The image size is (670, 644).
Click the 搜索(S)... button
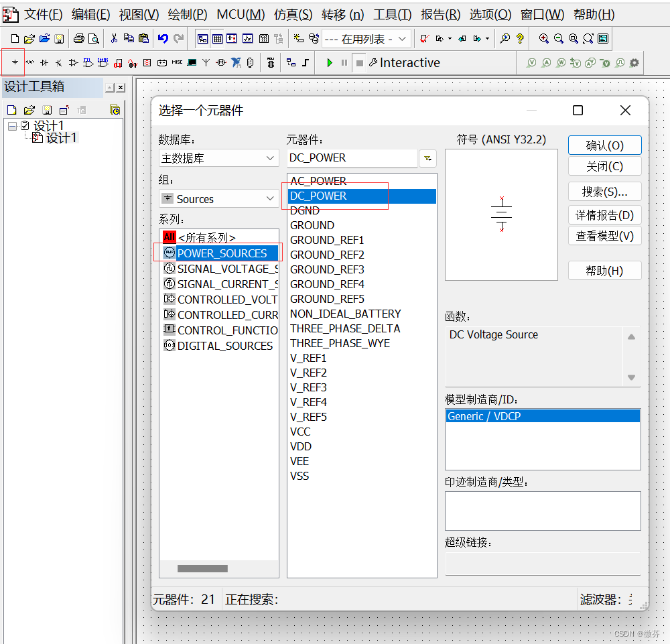604,191
